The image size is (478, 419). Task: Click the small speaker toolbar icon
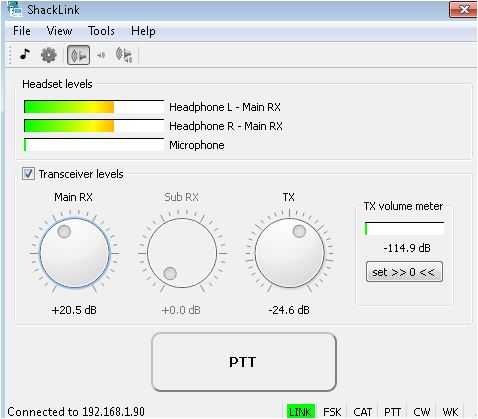pos(101,55)
